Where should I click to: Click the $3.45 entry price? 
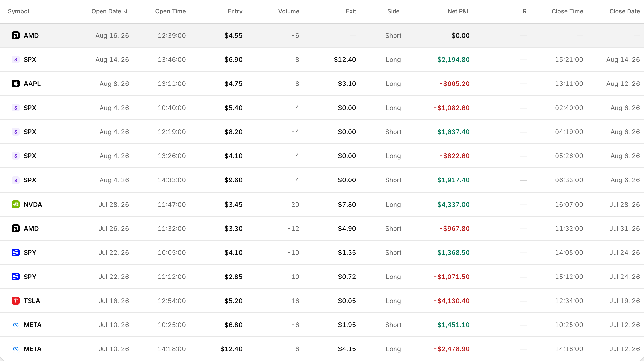[x=234, y=205]
